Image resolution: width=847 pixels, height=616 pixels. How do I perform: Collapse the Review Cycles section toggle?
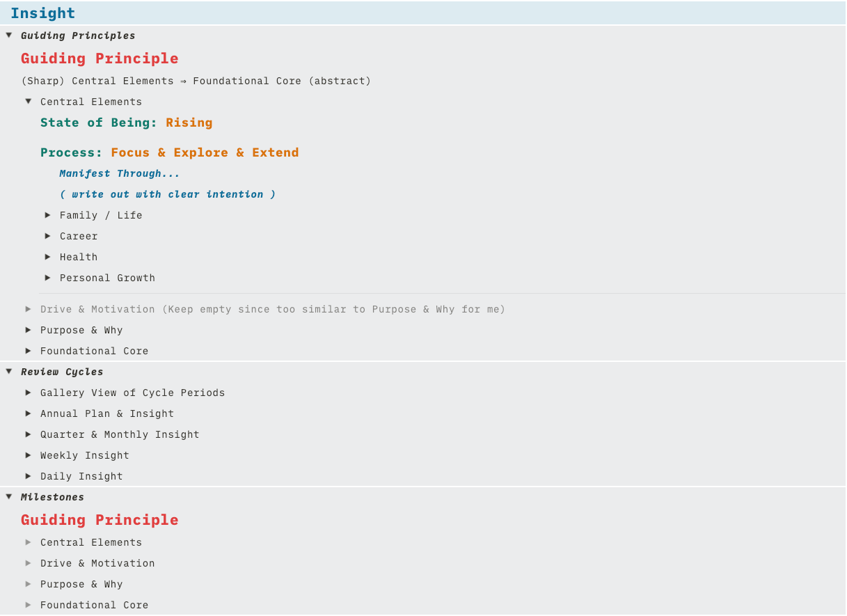pyautogui.click(x=9, y=371)
